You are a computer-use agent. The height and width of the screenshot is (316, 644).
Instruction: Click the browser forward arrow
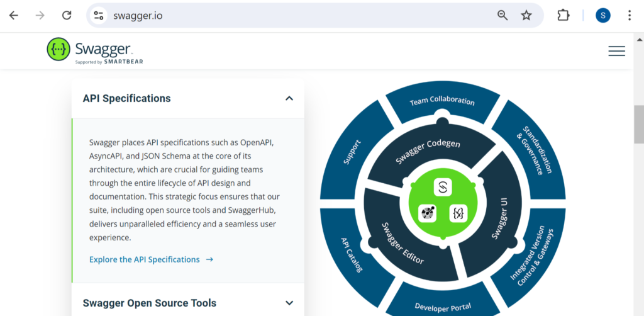tap(40, 16)
